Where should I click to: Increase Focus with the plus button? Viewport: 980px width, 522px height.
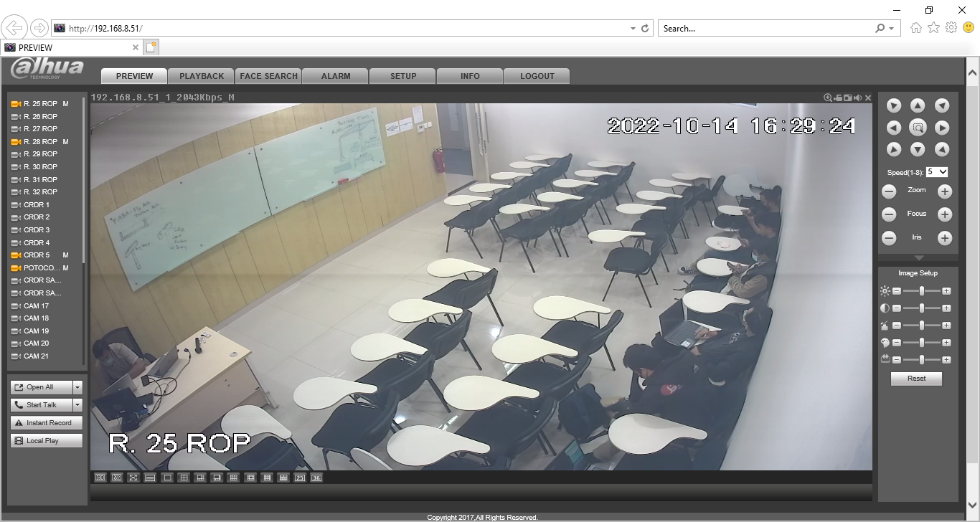coord(945,214)
